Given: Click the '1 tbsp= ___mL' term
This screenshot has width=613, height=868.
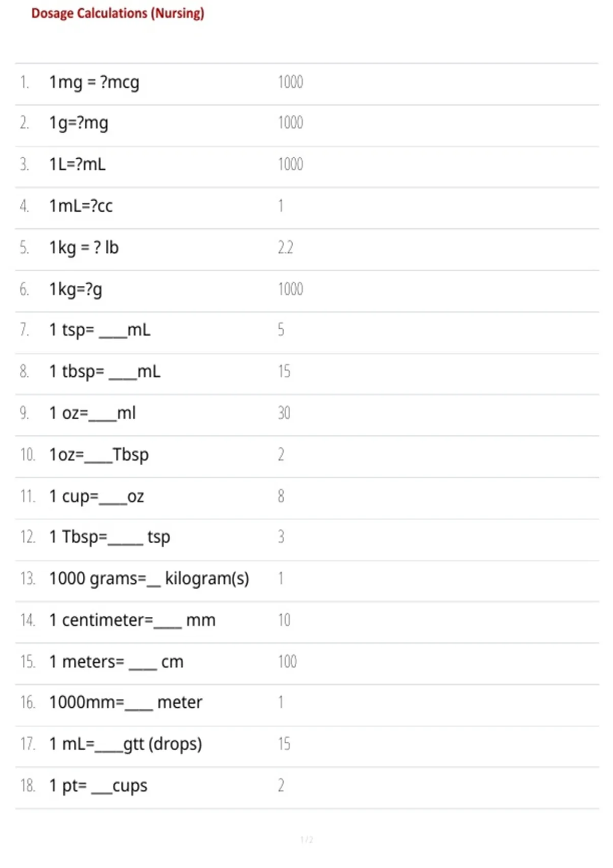Looking at the screenshot, I should point(105,372).
